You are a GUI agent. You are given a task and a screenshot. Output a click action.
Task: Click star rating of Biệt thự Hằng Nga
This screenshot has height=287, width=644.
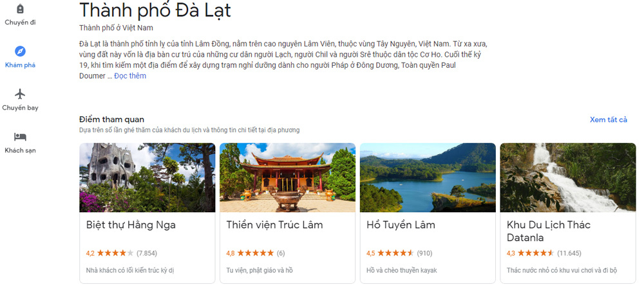[x=115, y=253]
